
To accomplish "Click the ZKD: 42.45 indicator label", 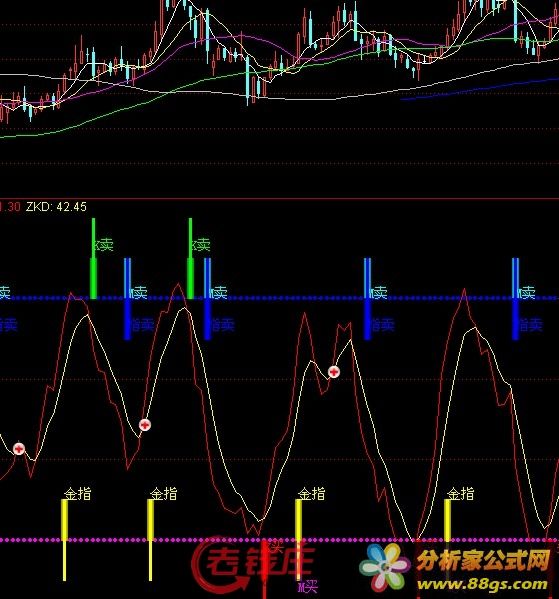I will [56, 207].
